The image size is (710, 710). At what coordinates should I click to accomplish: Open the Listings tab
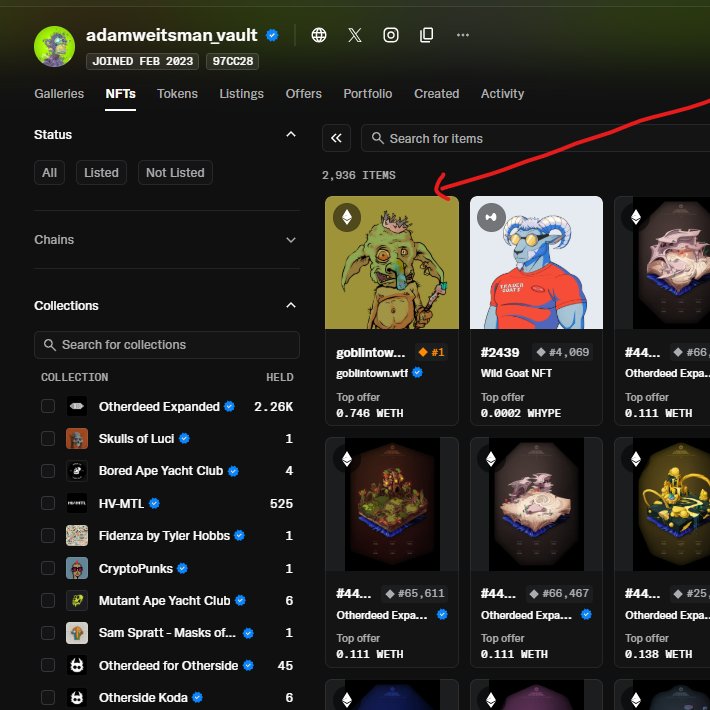241,94
